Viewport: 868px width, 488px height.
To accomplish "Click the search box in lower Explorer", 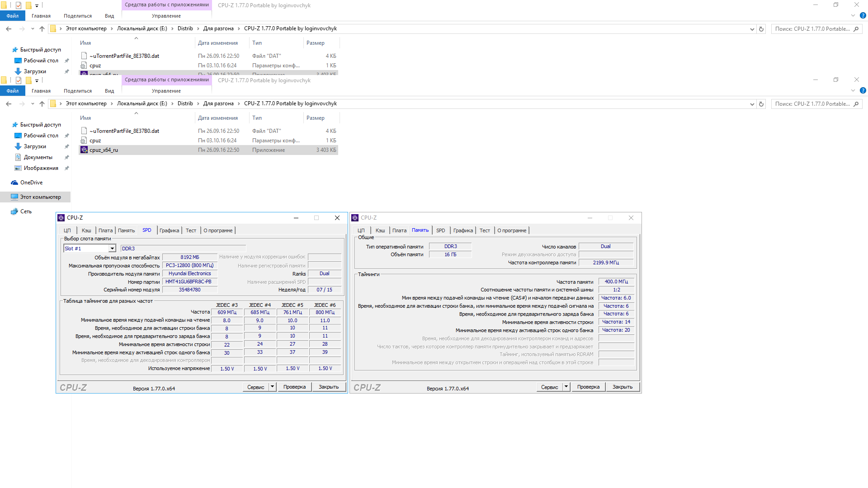I will coord(812,104).
